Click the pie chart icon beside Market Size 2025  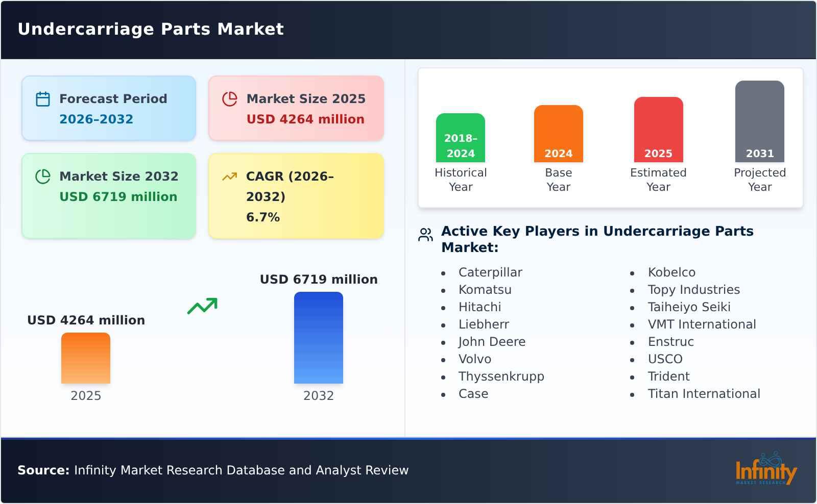[x=230, y=99]
